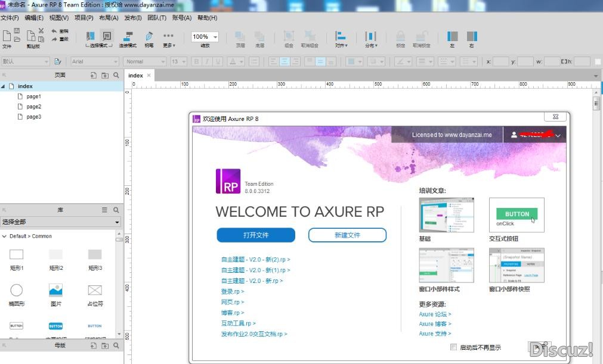Click the group icon
Image resolution: width=603 pixels, height=364 pixels.
click(x=289, y=36)
